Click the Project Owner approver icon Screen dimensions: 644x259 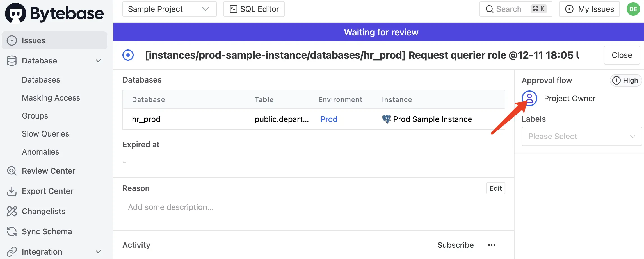tap(529, 98)
